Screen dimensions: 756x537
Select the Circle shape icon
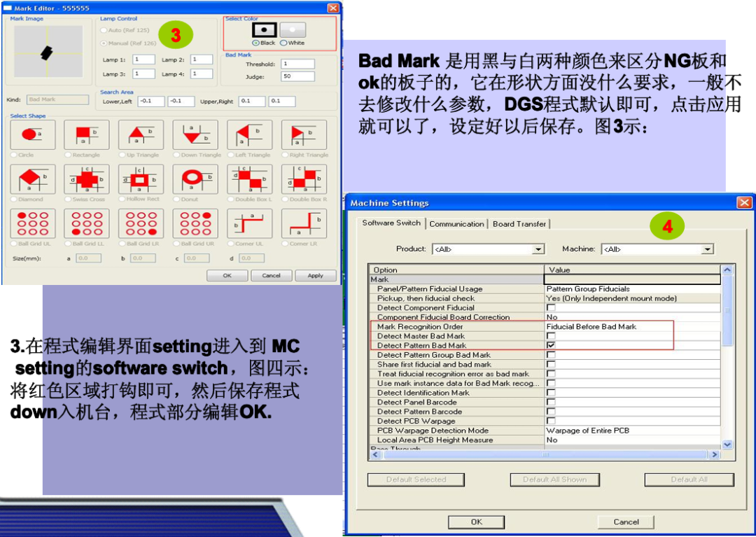tap(32, 134)
